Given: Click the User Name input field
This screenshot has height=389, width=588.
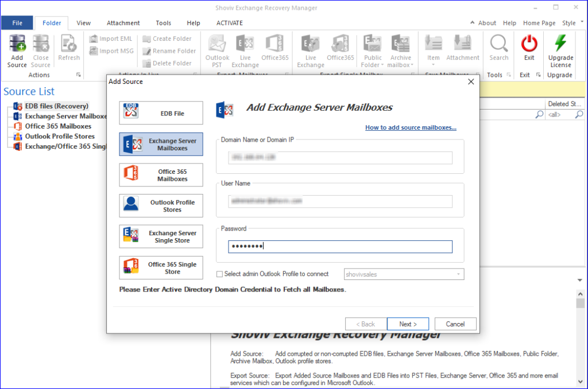Looking at the screenshot, I should click(340, 201).
